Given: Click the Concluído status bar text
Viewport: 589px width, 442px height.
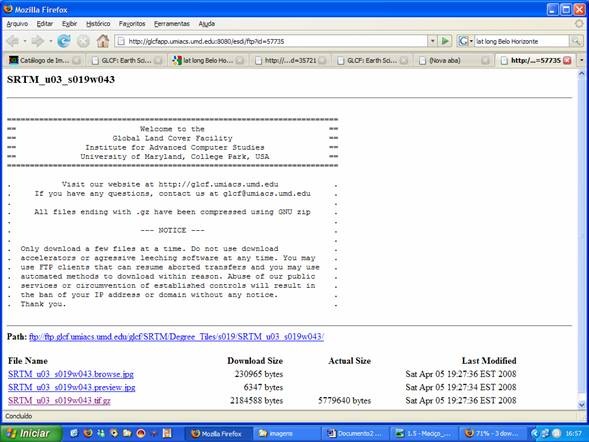Looking at the screenshot, I should (x=18, y=416).
